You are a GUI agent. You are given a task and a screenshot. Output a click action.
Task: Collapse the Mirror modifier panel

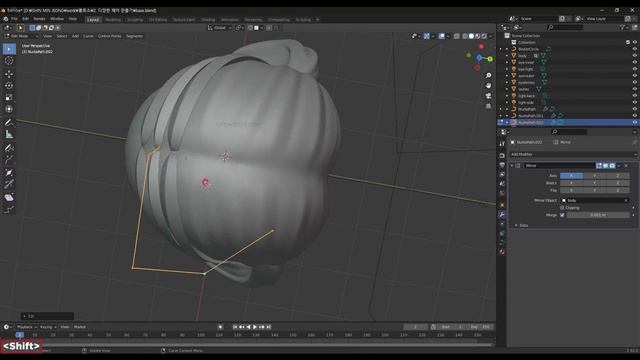click(512, 166)
